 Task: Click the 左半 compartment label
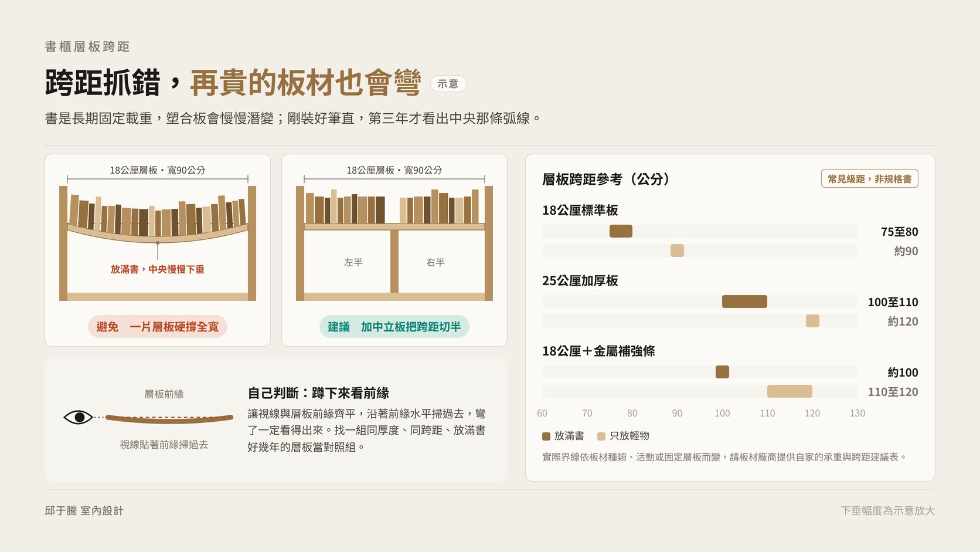point(353,262)
